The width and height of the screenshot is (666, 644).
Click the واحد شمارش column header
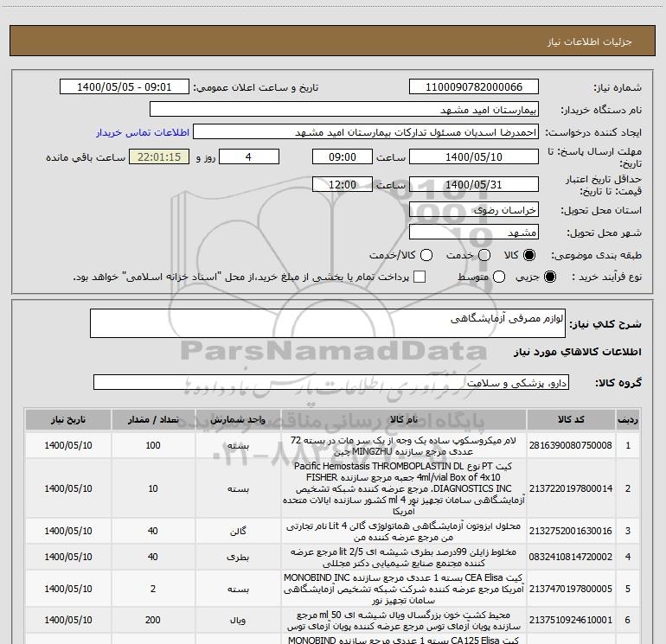pos(238,419)
